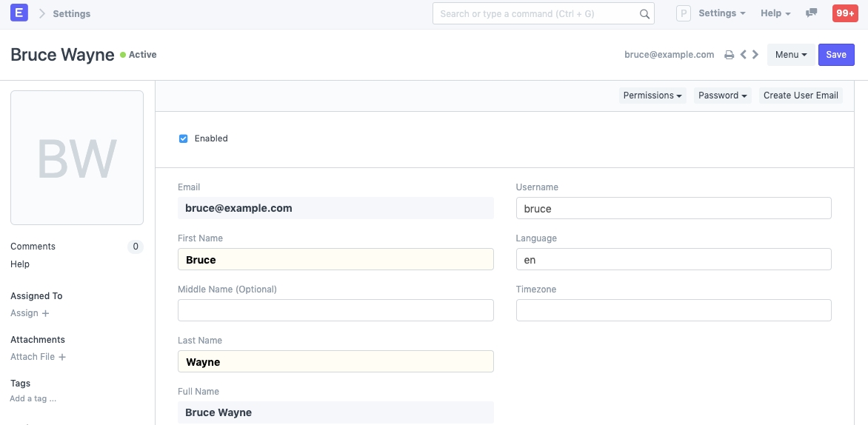
Task: Click the Timezone input field
Action: (x=673, y=310)
